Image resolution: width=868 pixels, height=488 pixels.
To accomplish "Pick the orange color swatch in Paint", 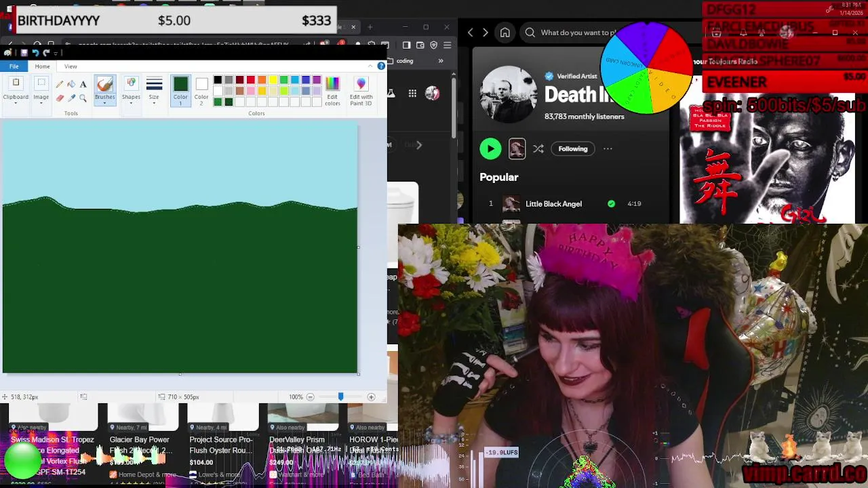I will click(x=262, y=80).
